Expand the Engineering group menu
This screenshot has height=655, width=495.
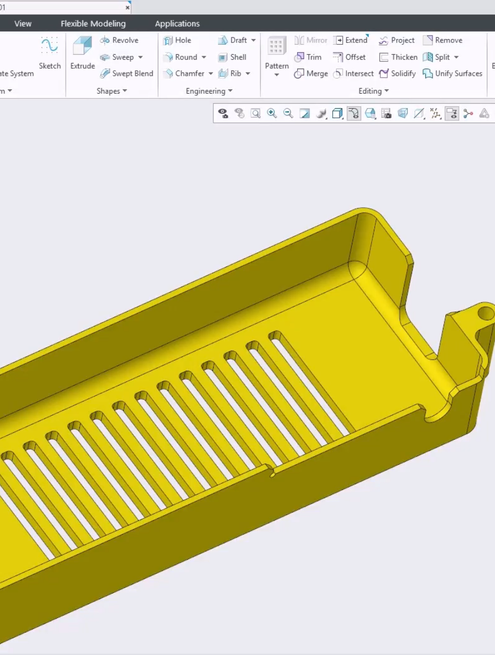tap(209, 91)
